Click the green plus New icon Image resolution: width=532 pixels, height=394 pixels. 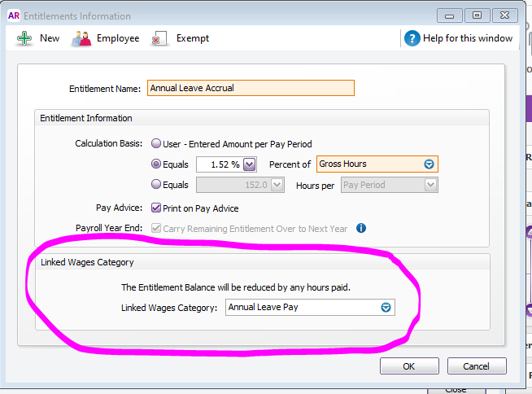click(24, 38)
